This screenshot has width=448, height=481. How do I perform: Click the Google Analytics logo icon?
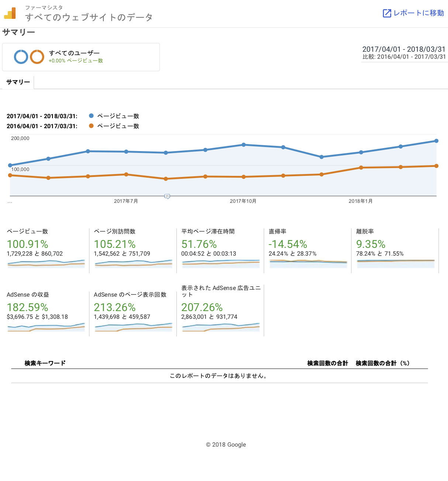tap(10, 13)
